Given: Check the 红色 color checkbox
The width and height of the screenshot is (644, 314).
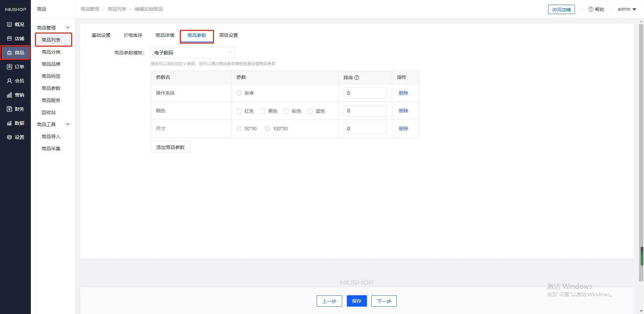Looking at the screenshot, I should [239, 111].
